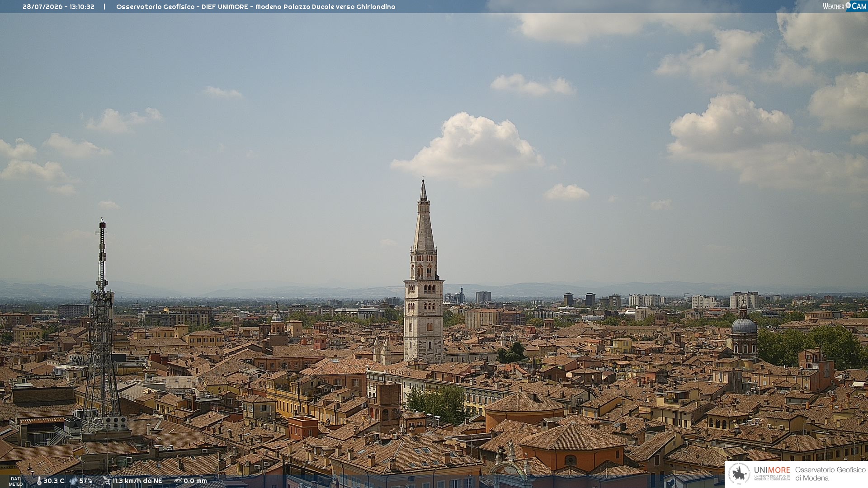Click the umbrella rainfall icon
The width and height of the screenshot is (868, 488).
(x=178, y=481)
